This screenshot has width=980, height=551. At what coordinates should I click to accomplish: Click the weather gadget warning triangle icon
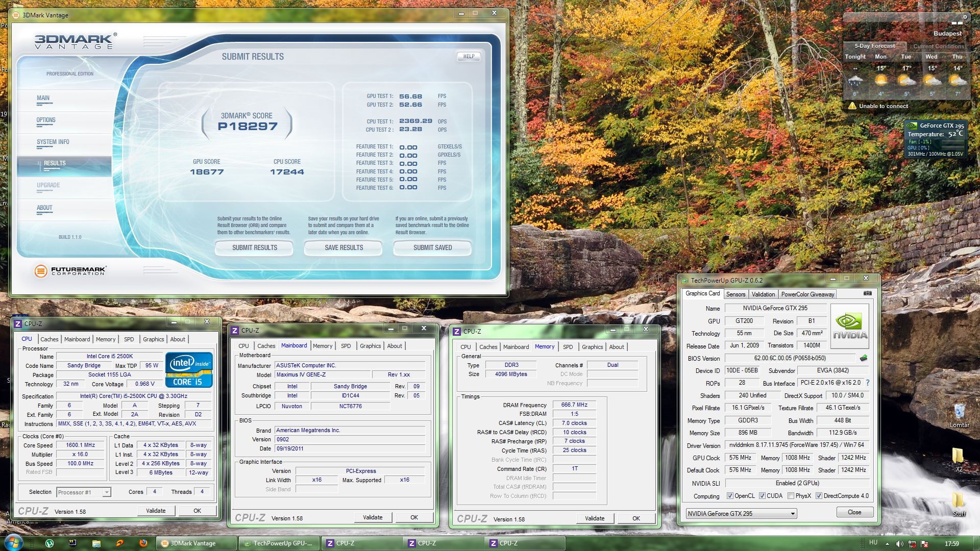(852, 106)
